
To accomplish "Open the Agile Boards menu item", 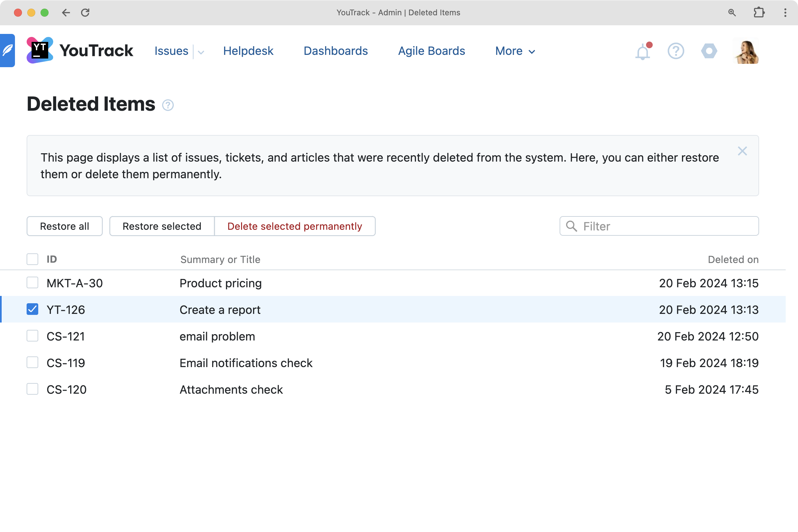I will [x=431, y=51].
